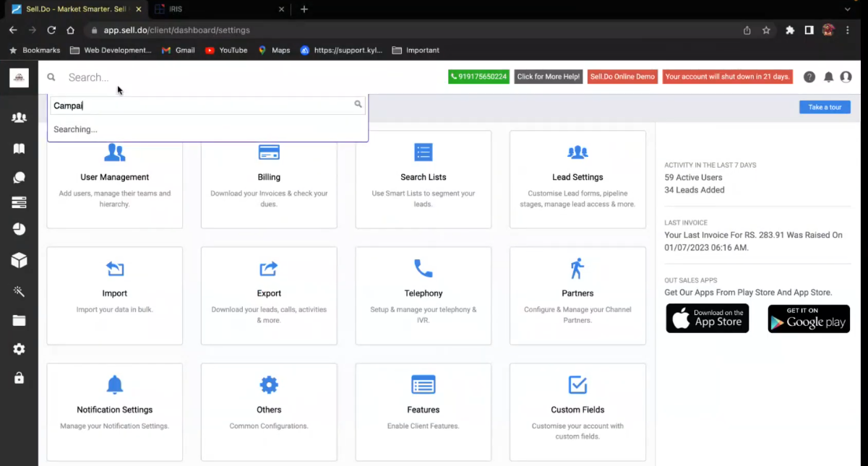Click the Get it on Google Play badge

809,319
